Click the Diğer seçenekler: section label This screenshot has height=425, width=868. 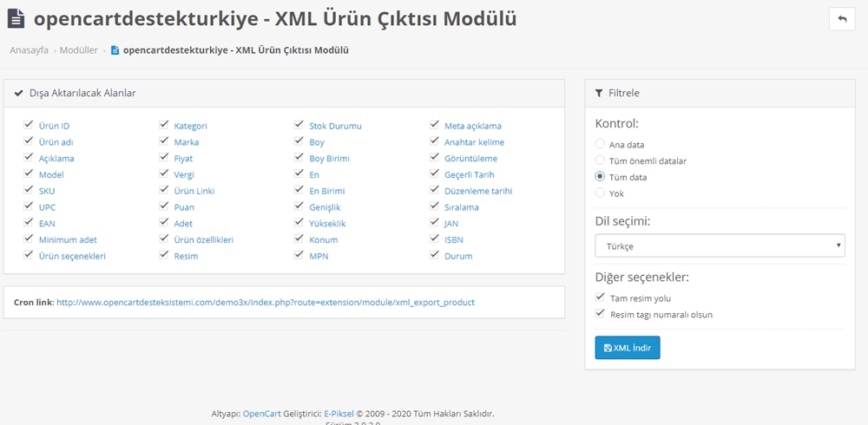tap(641, 278)
